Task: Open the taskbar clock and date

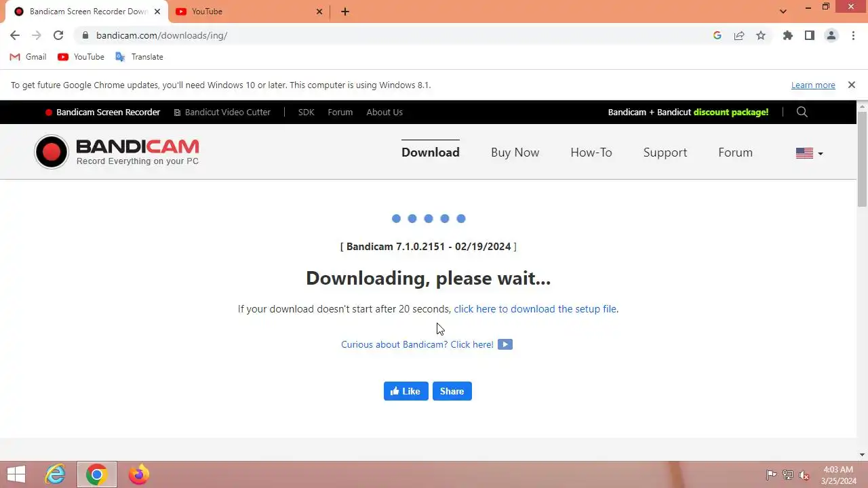Action: pyautogui.click(x=838, y=475)
